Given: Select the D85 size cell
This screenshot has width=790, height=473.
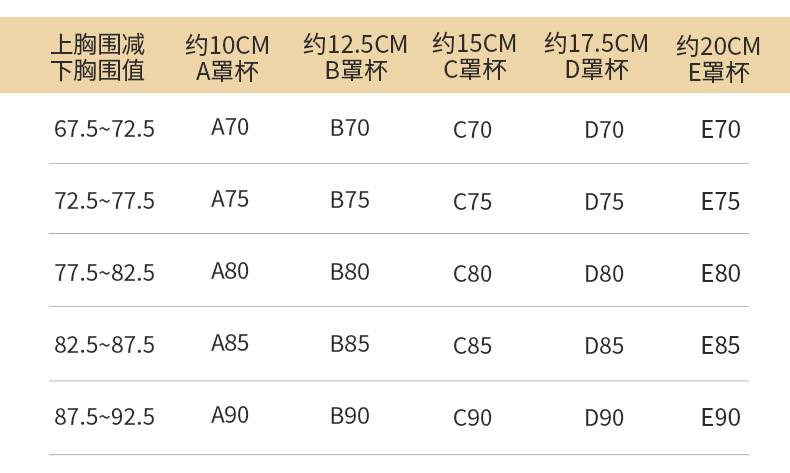Looking at the screenshot, I should point(604,346).
